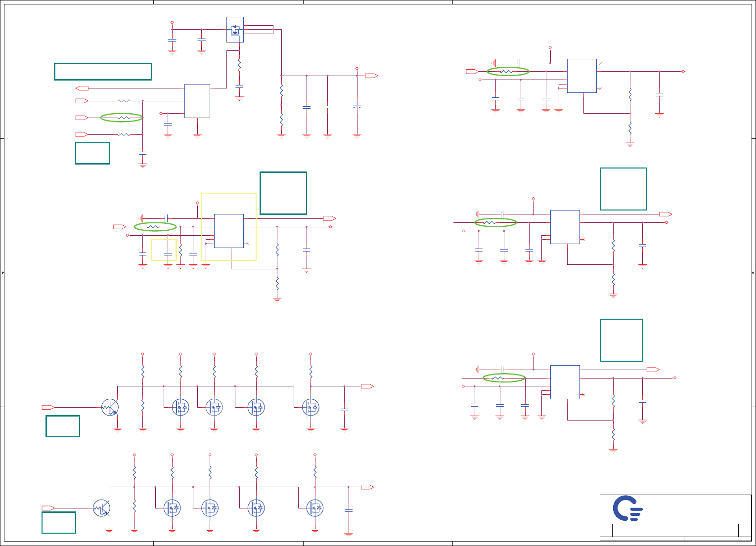
Task: Click the company logo in the title block
Action: 628,508
